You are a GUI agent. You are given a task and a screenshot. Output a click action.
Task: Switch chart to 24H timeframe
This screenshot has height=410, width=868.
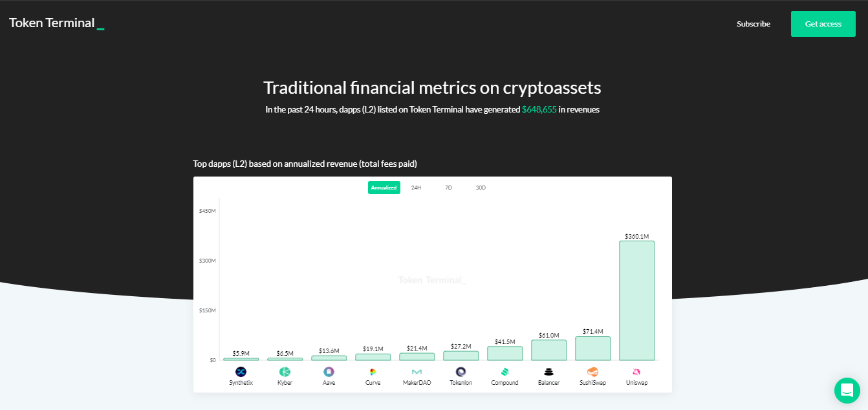point(416,188)
